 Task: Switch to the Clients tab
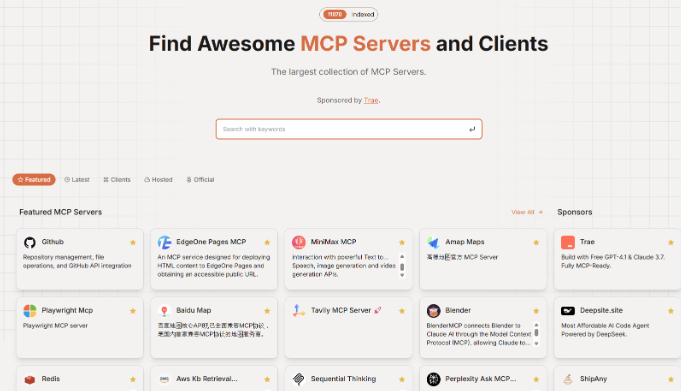[x=117, y=179]
